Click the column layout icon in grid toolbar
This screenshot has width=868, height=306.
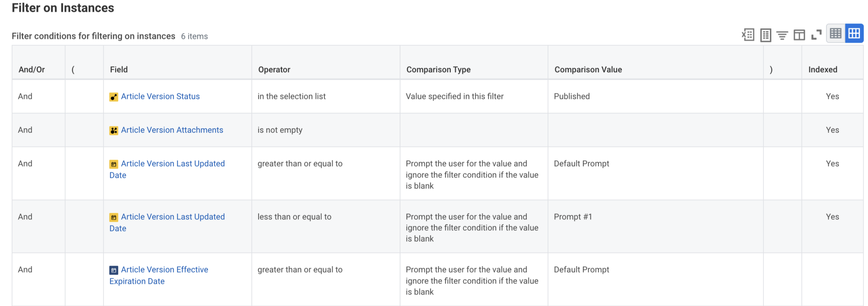click(799, 35)
